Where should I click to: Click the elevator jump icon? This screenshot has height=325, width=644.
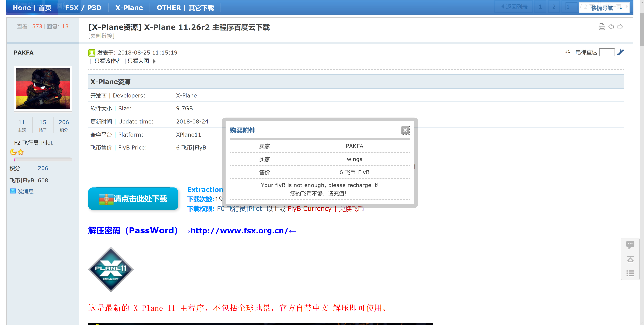pos(621,52)
